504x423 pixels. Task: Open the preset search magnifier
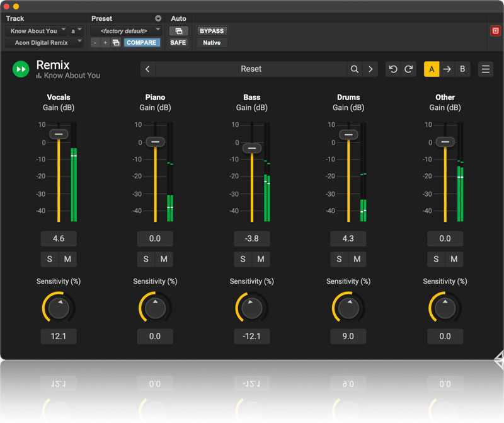tap(355, 69)
